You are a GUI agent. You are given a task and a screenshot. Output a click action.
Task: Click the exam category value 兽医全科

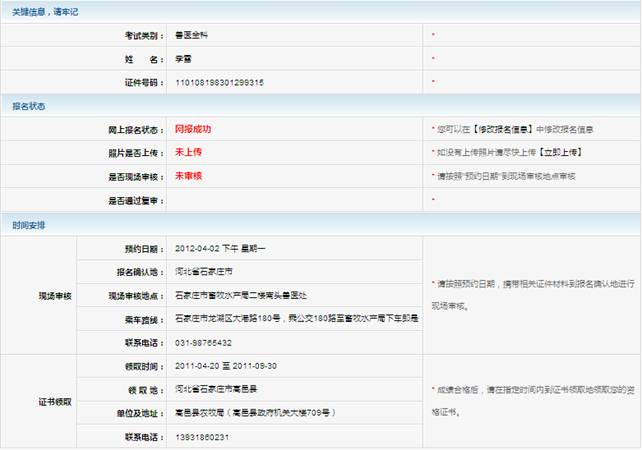pos(192,35)
